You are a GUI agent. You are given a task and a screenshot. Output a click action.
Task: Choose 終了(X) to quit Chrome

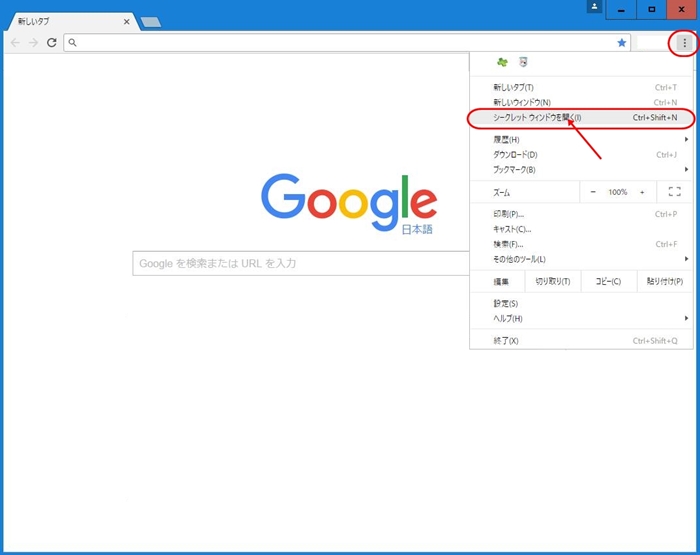[x=581, y=341]
